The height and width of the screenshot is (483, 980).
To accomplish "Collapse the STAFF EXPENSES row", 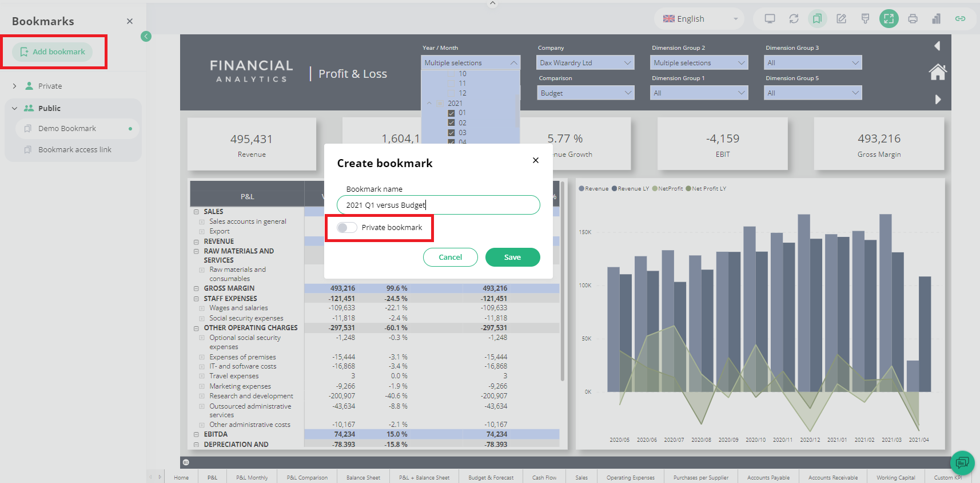I will (x=196, y=299).
